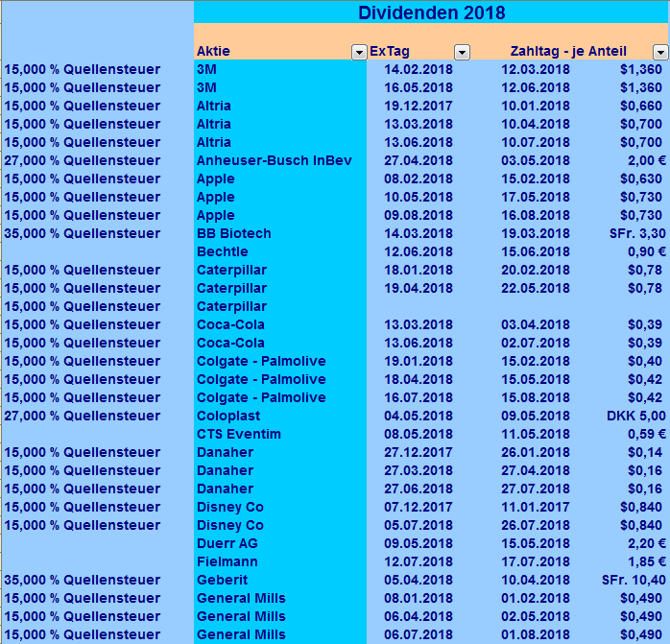
Task: Click the $0,660 Altria dividend amount
Action: pyautogui.click(x=641, y=106)
